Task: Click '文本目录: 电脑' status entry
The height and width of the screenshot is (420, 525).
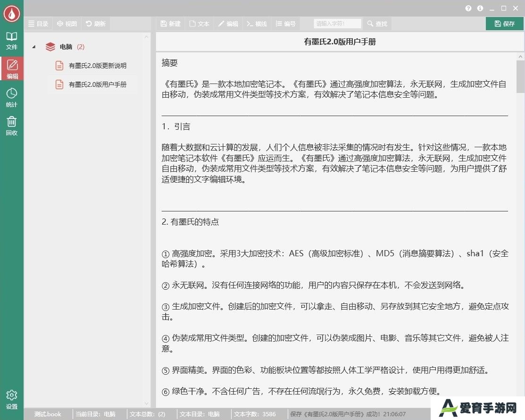Action: [200, 414]
